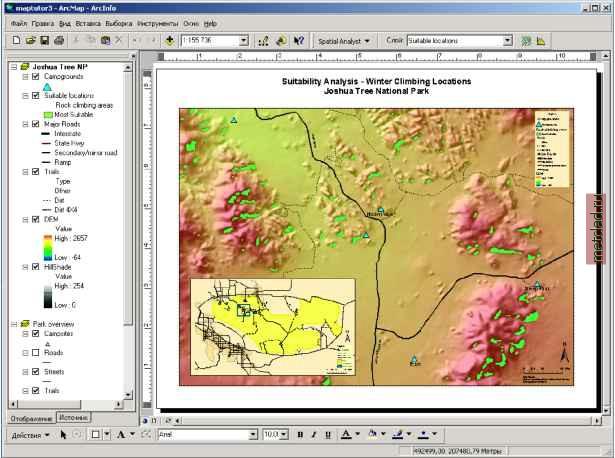Save the map using Save icon
Viewport: 615px width, 458px height.
point(44,41)
